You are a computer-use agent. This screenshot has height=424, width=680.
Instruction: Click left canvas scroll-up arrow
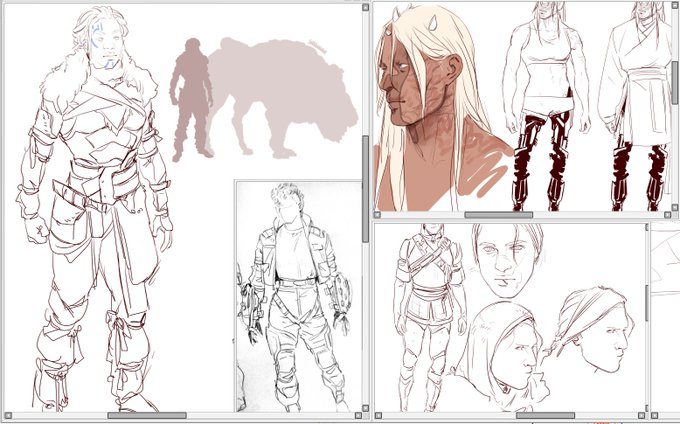coord(365,7)
